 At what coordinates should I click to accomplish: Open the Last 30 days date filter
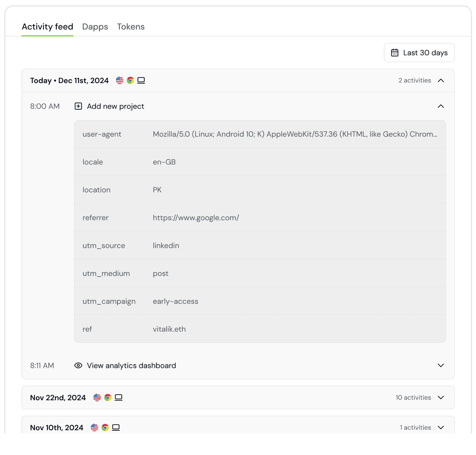pos(419,53)
